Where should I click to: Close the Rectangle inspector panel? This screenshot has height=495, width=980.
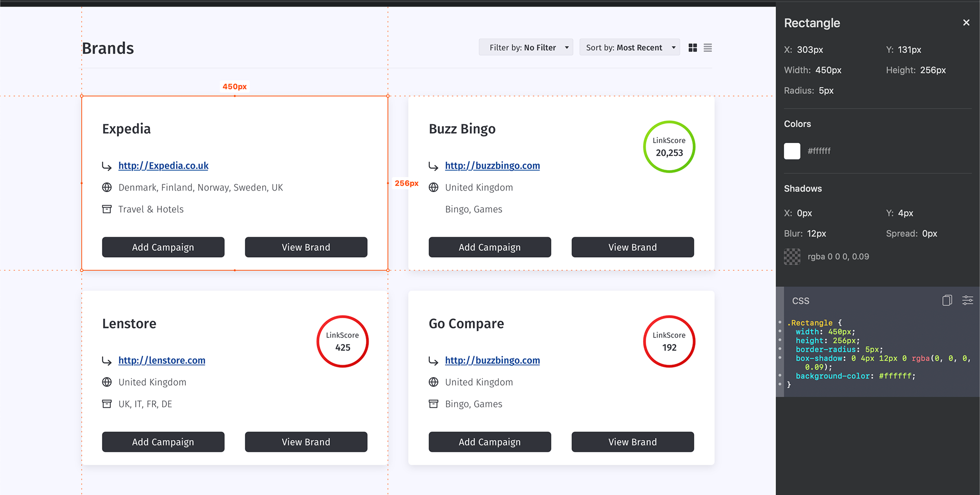click(966, 22)
